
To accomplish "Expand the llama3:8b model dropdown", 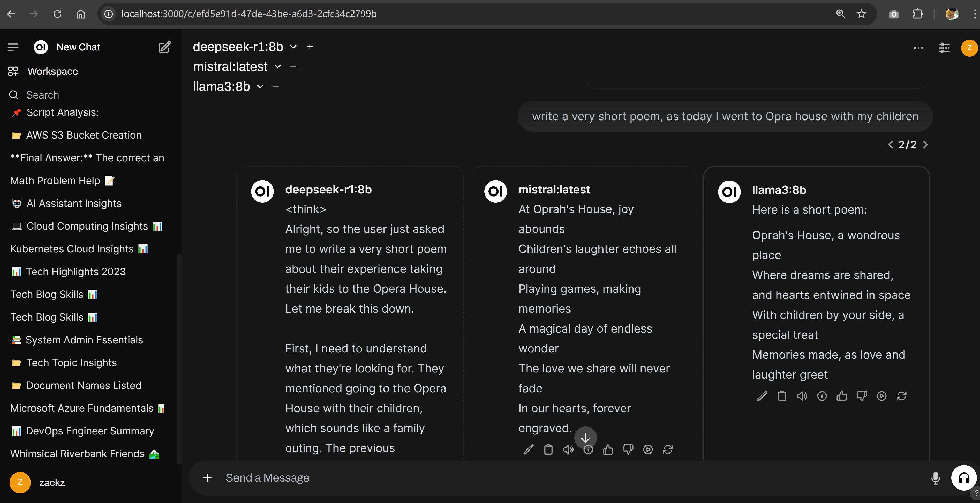I will pyautogui.click(x=260, y=86).
